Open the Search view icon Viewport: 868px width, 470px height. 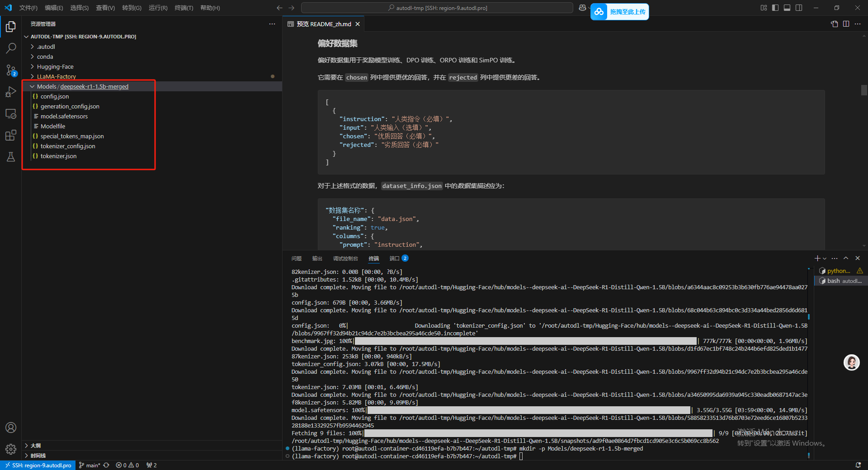11,48
